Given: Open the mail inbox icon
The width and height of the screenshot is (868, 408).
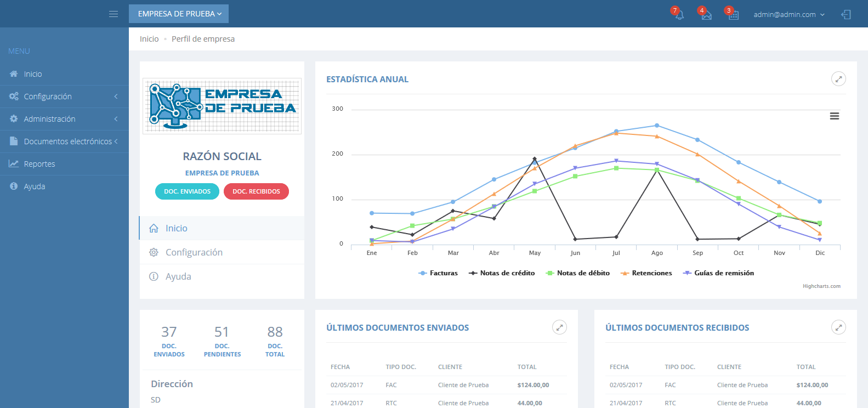Looking at the screenshot, I should 706,15.
